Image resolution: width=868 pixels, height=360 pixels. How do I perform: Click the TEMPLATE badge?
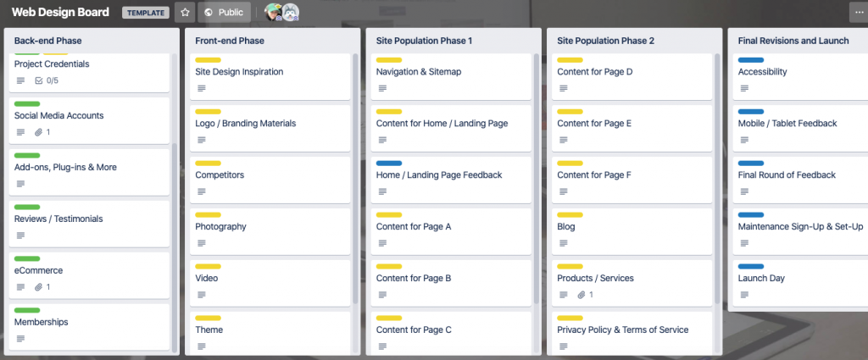click(146, 12)
